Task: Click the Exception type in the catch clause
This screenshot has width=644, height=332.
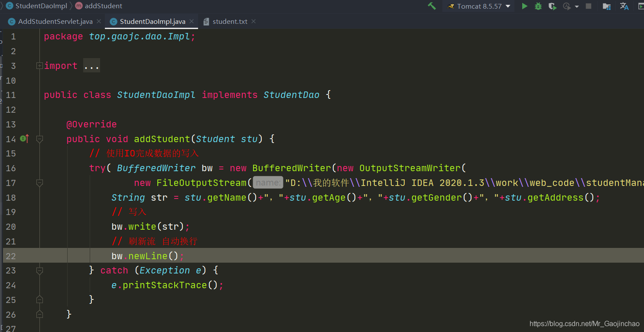Action: 165,270
